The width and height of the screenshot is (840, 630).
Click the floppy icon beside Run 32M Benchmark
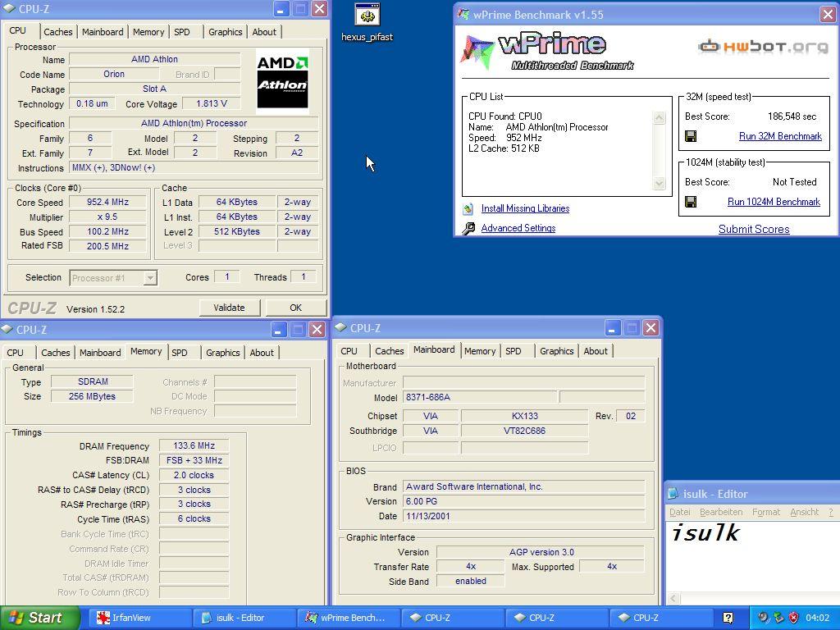click(x=691, y=136)
